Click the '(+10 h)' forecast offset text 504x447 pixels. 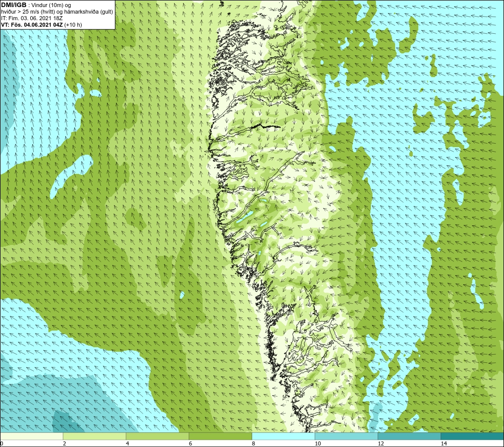(x=73, y=25)
